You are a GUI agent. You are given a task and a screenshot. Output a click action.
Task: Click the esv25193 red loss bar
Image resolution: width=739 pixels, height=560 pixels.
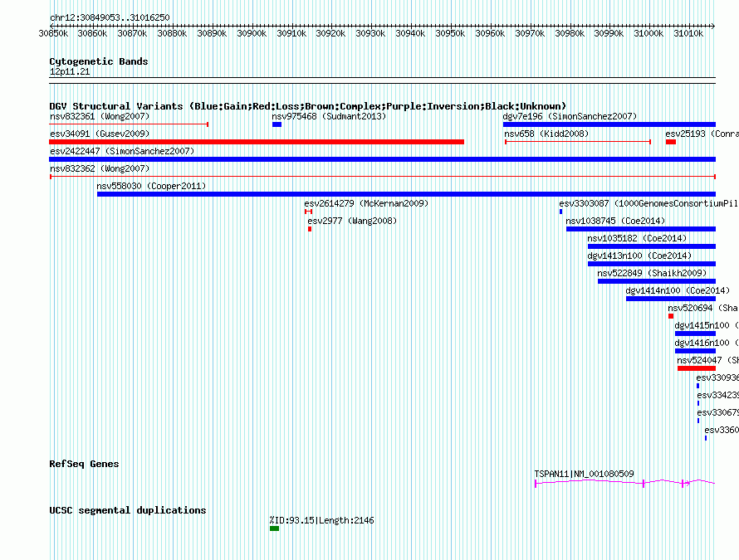pos(671,142)
